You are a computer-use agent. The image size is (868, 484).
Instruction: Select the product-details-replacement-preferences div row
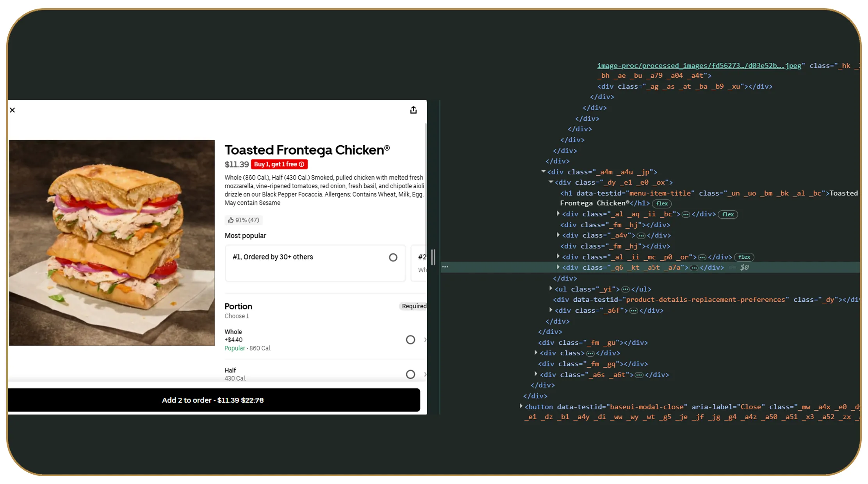(x=706, y=300)
